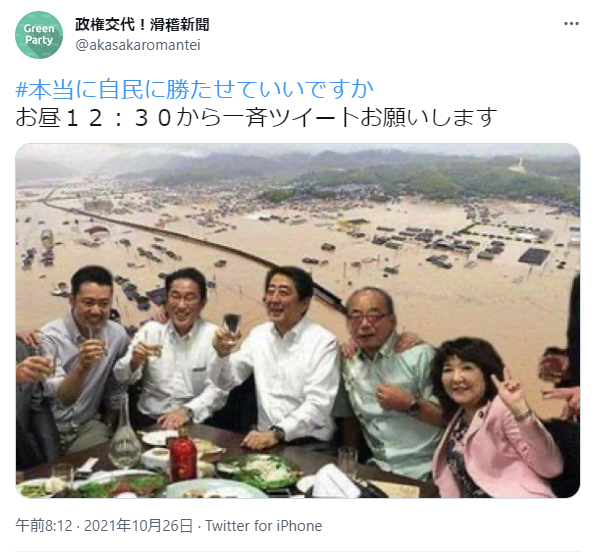Screen dimensions: 596x552
Task: Click the Green Party profile avatar
Action: point(39,35)
